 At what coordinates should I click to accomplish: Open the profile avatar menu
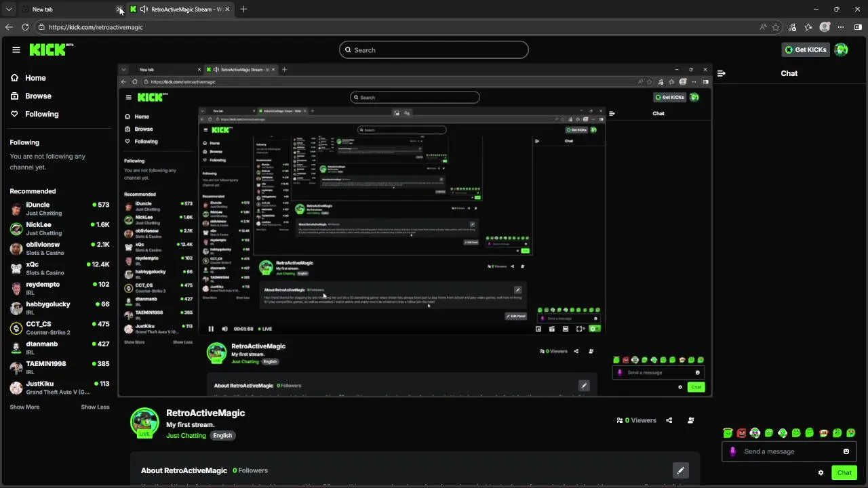[841, 49]
